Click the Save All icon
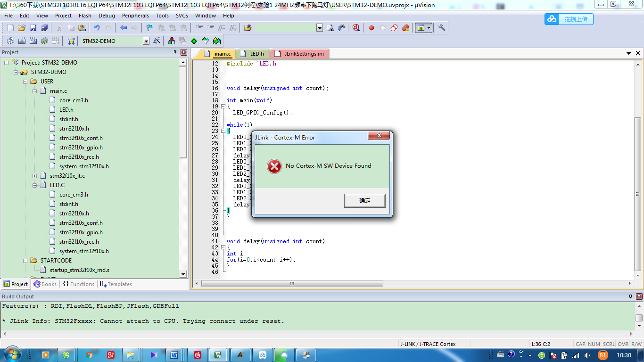The image size is (644, 362). pyautogui.click(x=44, y=28)
